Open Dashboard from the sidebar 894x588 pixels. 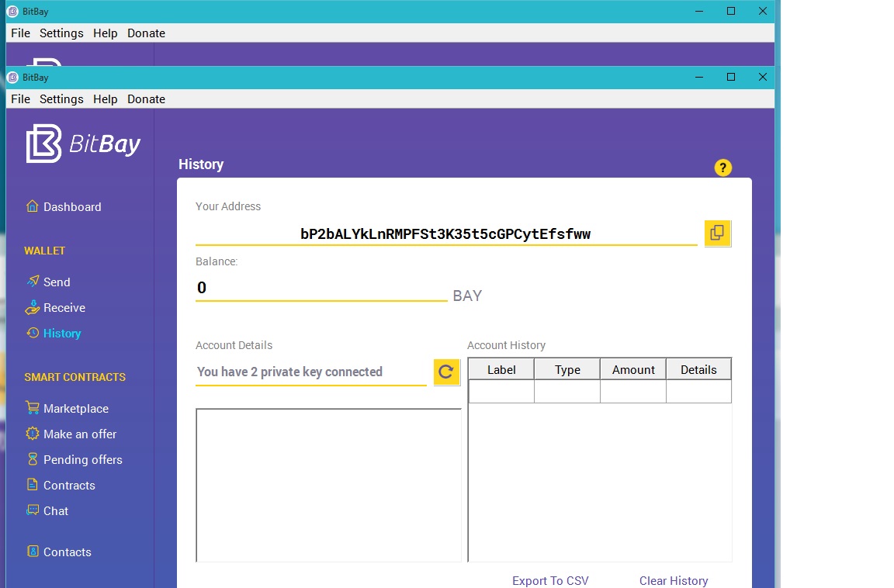[64, 207]
